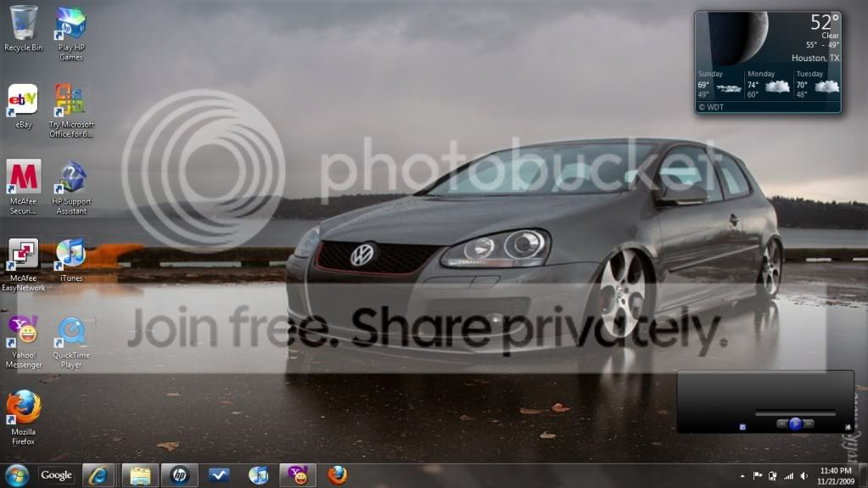This screenshot has height=488, width=868.
Task: Select McAfee EasyNetwork desktop icon
Action: [x=23, y=264]
